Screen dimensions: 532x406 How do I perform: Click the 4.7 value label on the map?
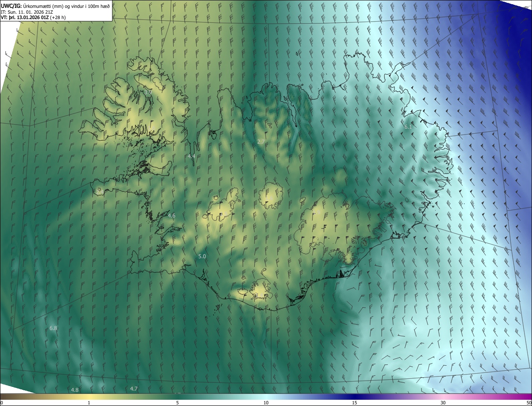coord(134,389)
